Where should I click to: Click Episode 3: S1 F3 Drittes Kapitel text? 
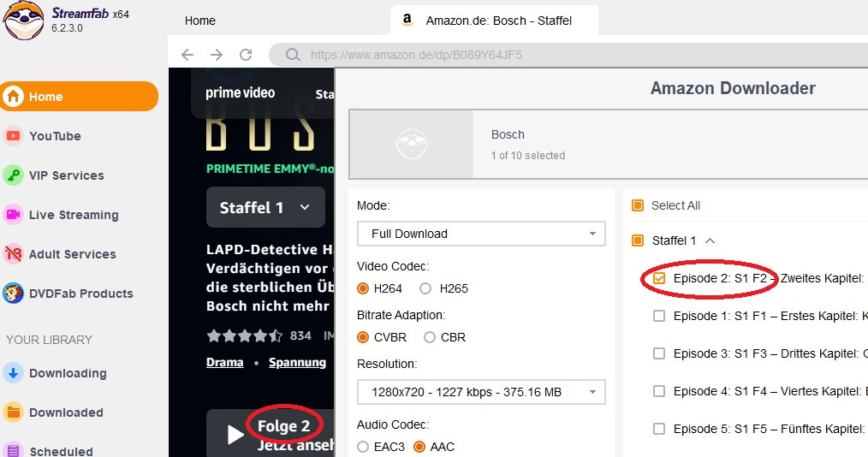pyautogui.click(x=770, y=353)
